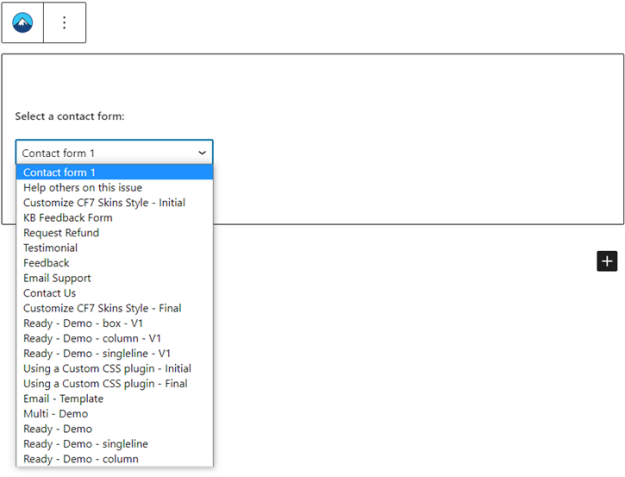625x477 pixels.
Task: Select 'Customize CF7 Skins Style - Initial'
Action: [x=104, y=202]
